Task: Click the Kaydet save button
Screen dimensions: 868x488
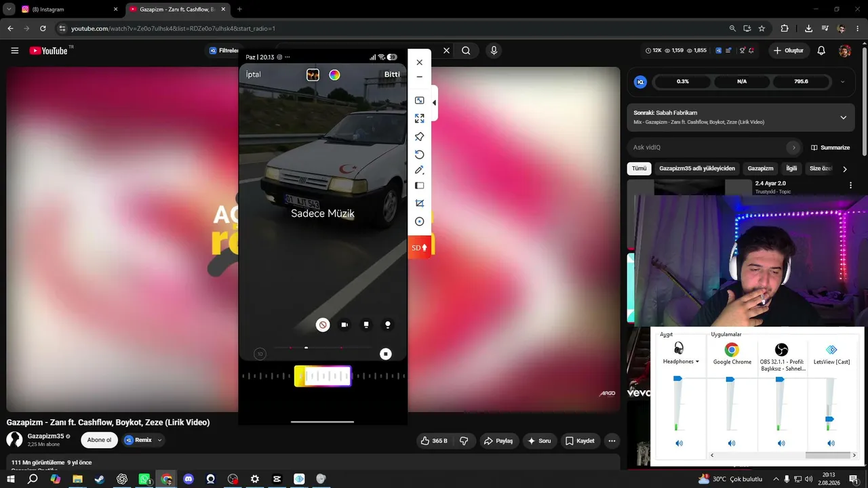Action: 580,441
